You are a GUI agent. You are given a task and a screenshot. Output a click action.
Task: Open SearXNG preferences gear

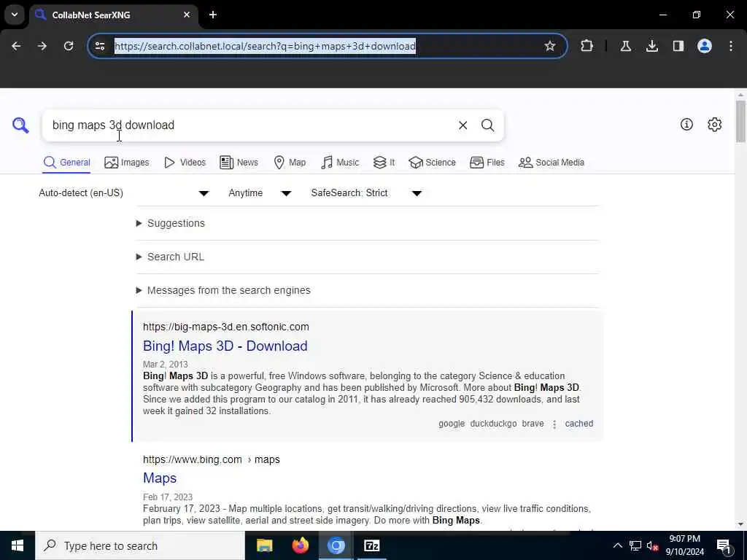pos(714,124)
